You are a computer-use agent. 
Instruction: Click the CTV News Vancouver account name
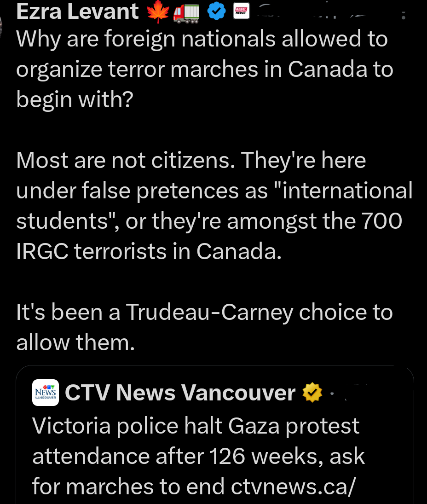coord(181,393)
